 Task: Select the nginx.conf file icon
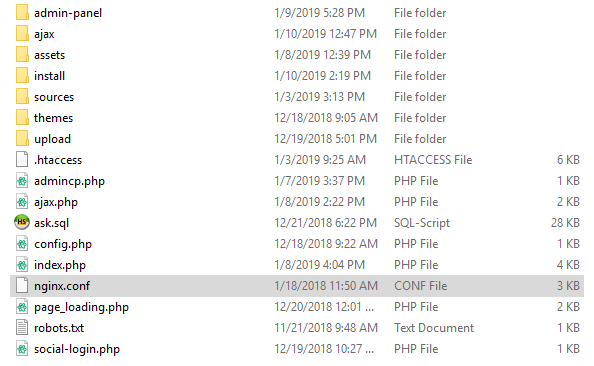pyautogui.click(x=22, y=285)
